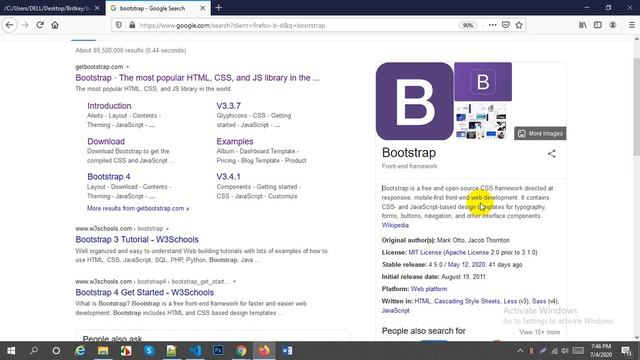This screenshot has width=640, height=360.
Task: View site security padlock info
Action: click(x=132, y=25)
